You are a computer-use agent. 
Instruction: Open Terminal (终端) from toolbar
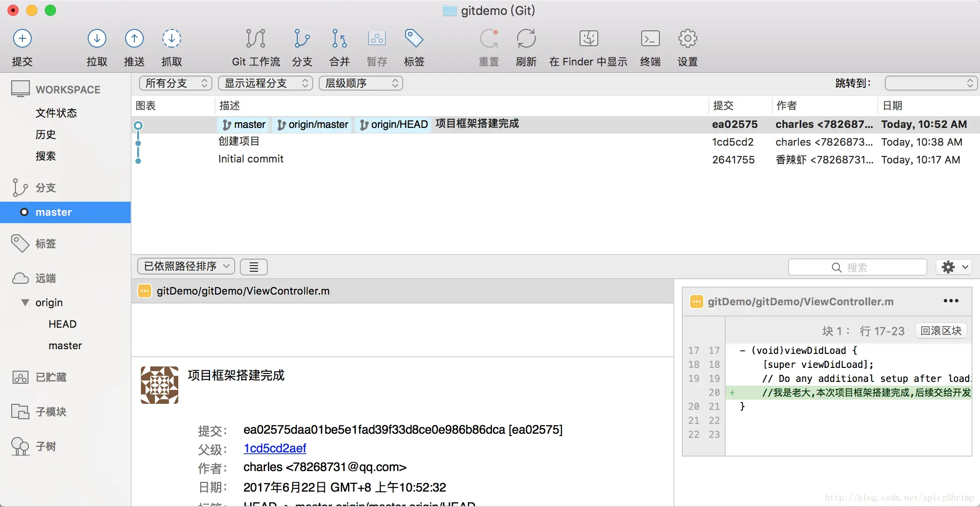point(650,39)
